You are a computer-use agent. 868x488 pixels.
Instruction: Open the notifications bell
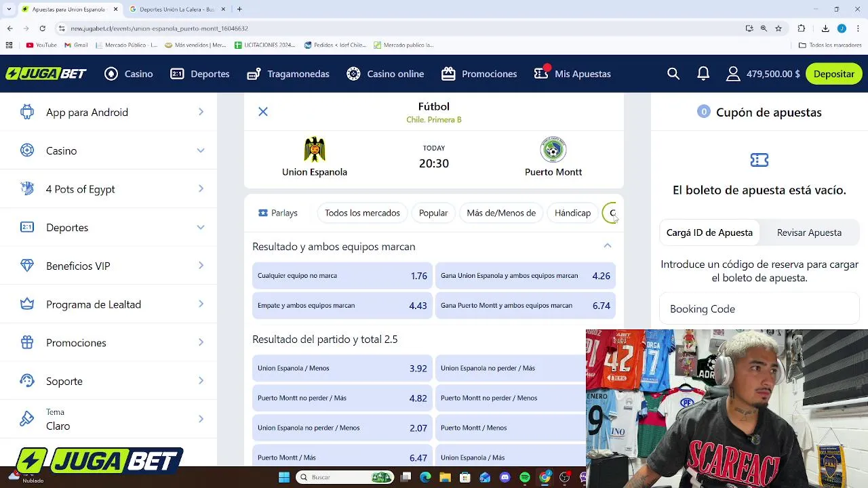click(703, 74)
